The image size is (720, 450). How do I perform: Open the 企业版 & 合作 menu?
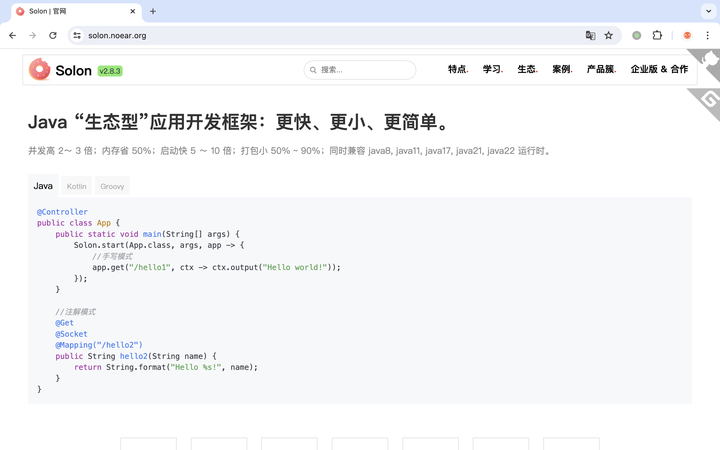(659, 69)
